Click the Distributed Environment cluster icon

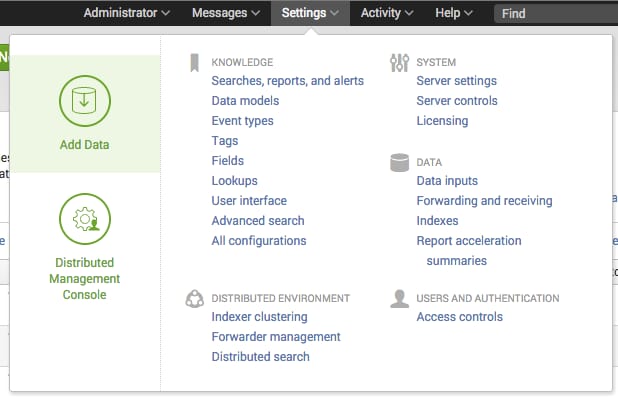click(x=194, y=299)
